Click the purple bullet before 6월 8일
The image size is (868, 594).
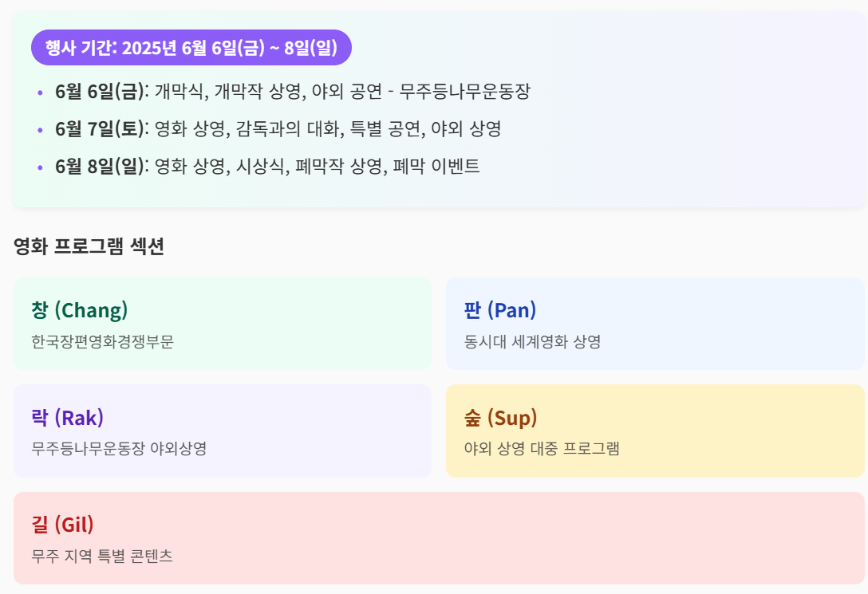tap(40, 167)
